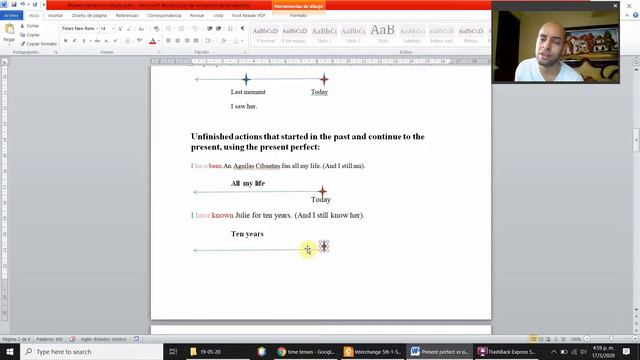Select red star shape on Ten years timeline
Image resolution: width=640 pixels, height=360 pixels.
[x=324, y=246]
